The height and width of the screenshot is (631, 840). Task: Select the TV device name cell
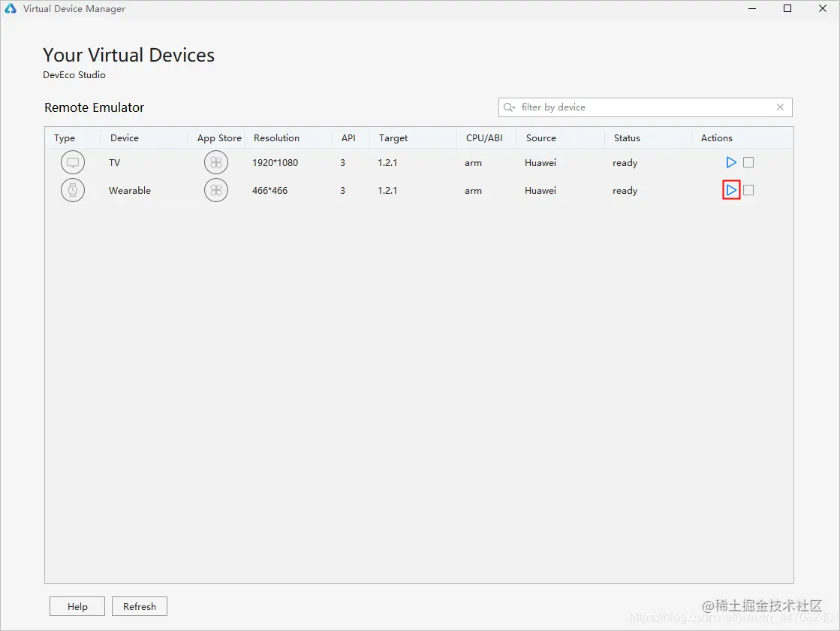click(x=114, y=162)
